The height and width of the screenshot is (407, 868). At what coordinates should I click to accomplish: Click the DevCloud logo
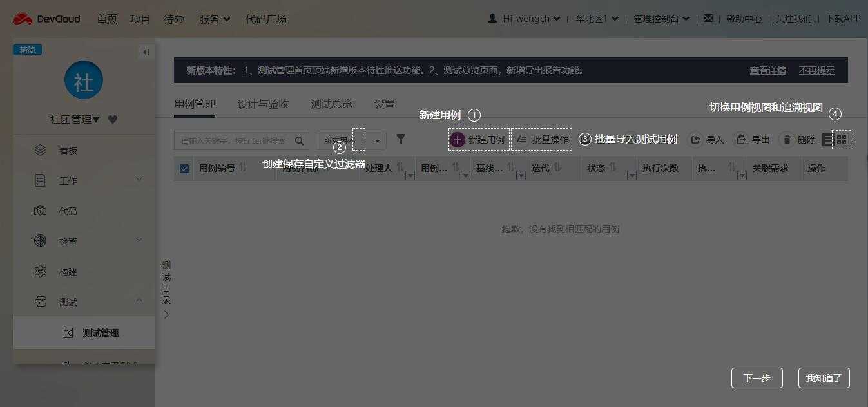point(46,19)
